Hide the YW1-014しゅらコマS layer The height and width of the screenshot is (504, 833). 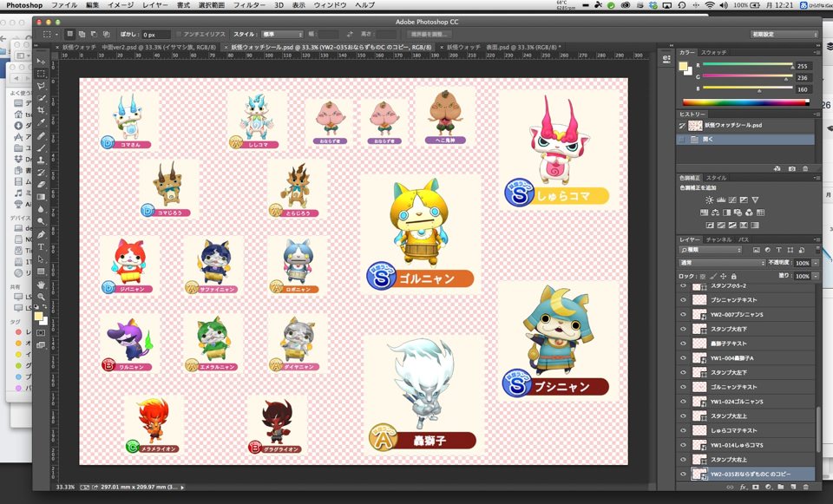(683, 445)
